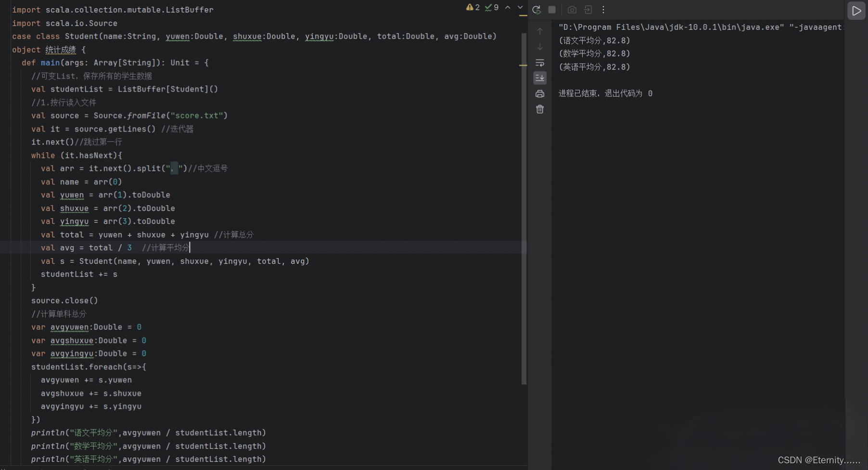The image size is (868, 470).
Task: Open the run toolbar three-dot more menu
Action: pos(603,10)
